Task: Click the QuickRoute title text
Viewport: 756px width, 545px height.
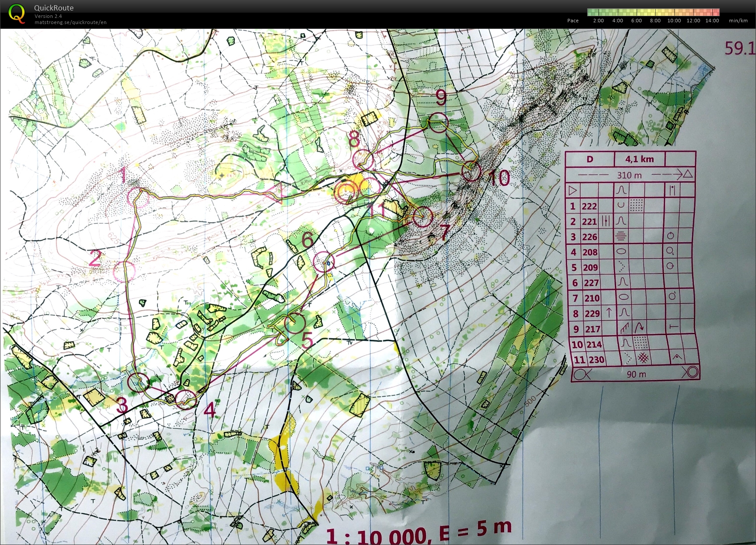Action: point(54,8)
